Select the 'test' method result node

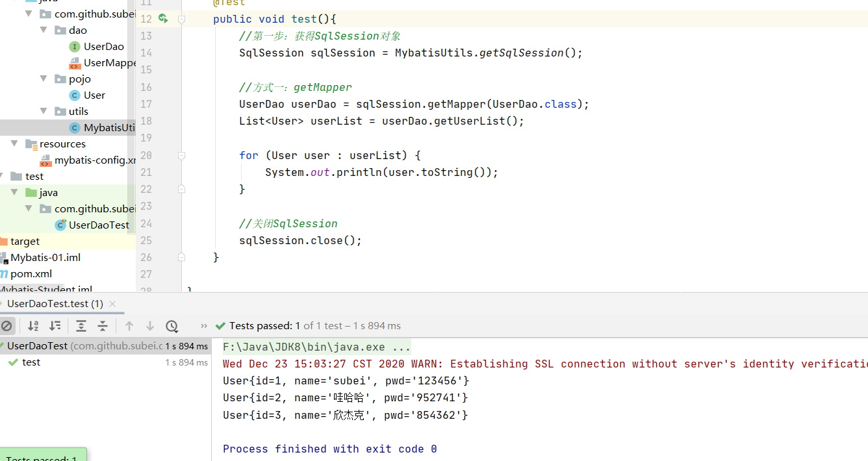click(x=31, y=362)
